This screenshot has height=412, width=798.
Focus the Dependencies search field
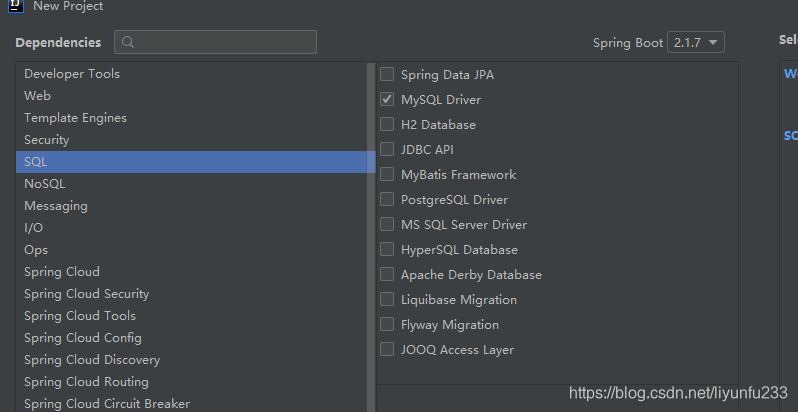click(215, 42)
